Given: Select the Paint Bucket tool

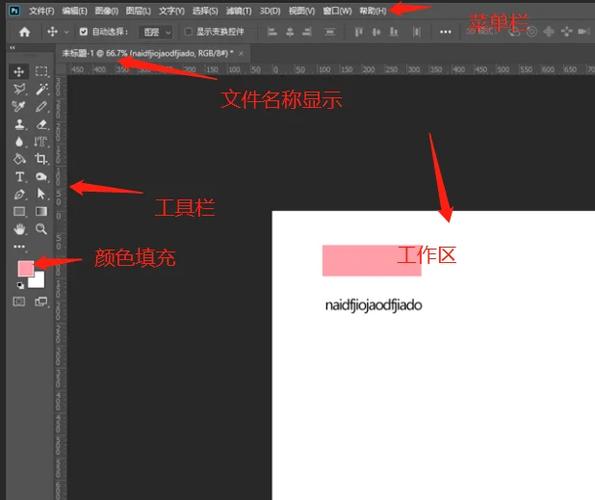Looking at the screenshot, I should pyautogui.click(x=19, y=159).
